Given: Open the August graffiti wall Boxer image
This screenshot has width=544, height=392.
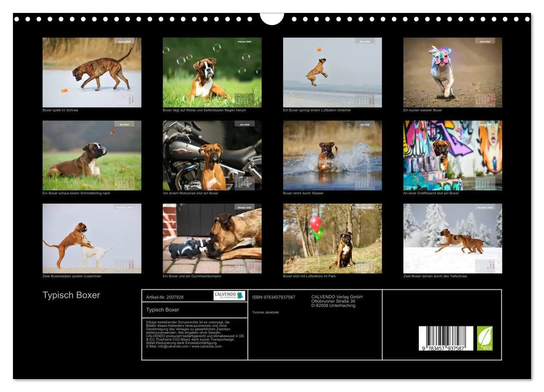Looking at the screenshot, I should pos(453,155).
